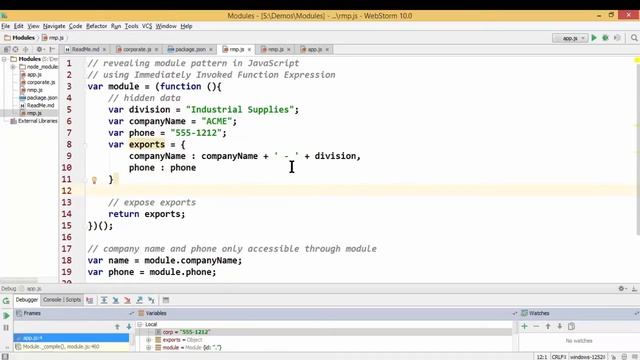
Task: Click the CRLF line separator indicator
Action: click(x=559, y=357)
